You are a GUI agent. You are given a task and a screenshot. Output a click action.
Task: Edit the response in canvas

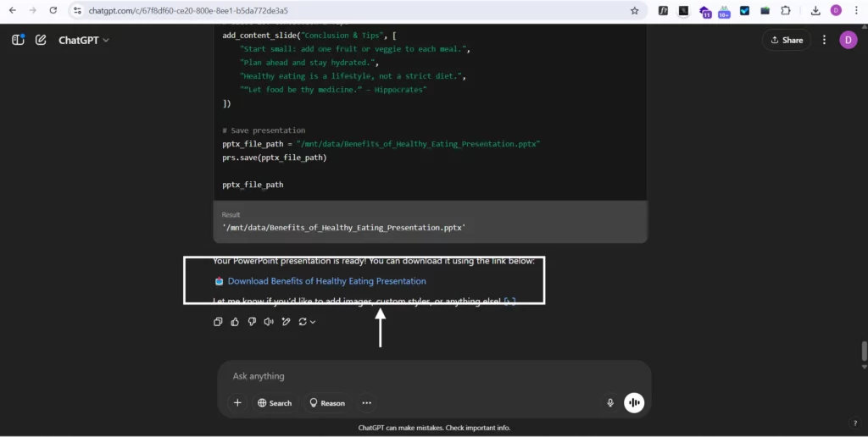pos(287,322)
